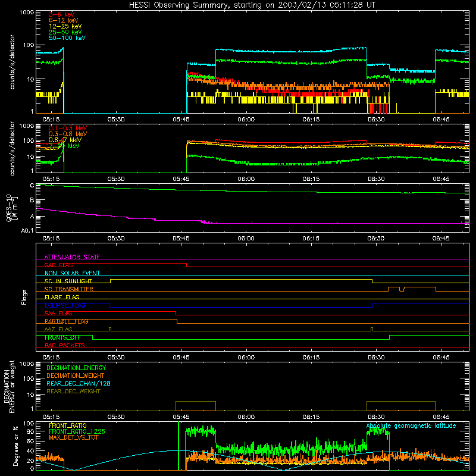476x476 pixels.
Task: Click the A0.1 tick label on GOES plot
Action: pos(27,230)
